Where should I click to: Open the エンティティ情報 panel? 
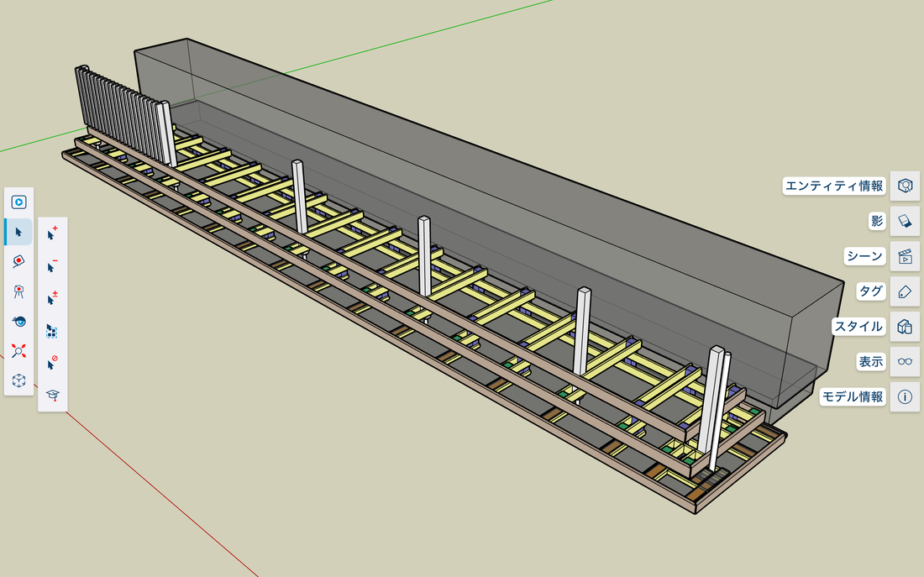click(x=905, y=186)
